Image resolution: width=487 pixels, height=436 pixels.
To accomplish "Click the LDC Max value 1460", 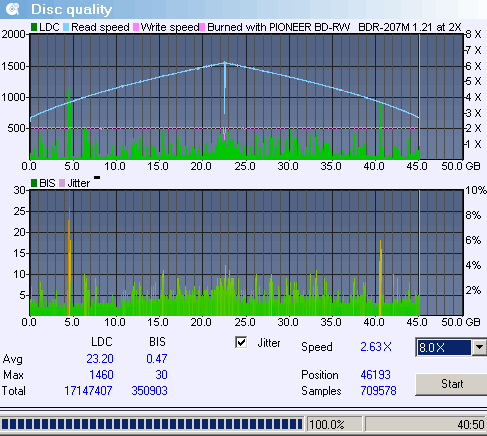I will pyautogui.click(x=101, y=375).
